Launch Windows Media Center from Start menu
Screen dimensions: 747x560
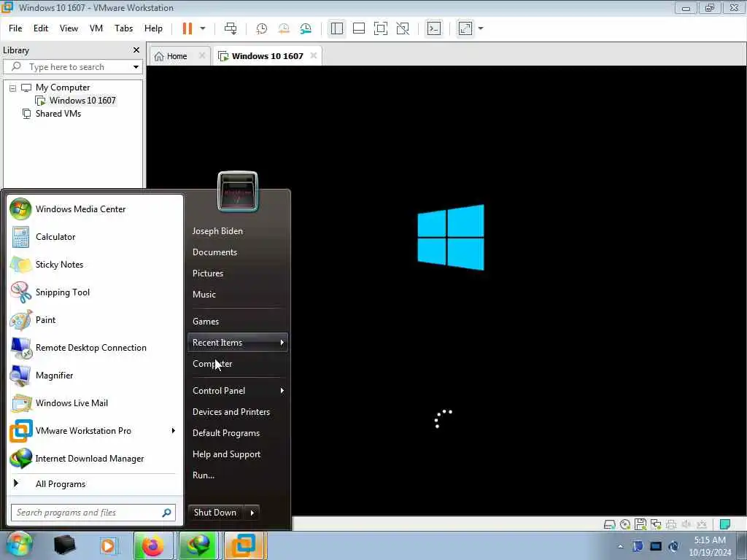[96, 209]
